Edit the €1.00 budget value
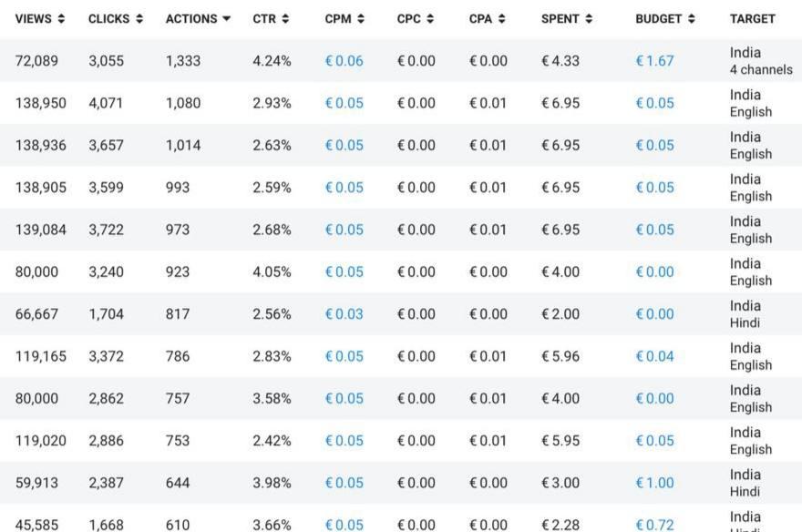The image size is (802, 532). 654,483
